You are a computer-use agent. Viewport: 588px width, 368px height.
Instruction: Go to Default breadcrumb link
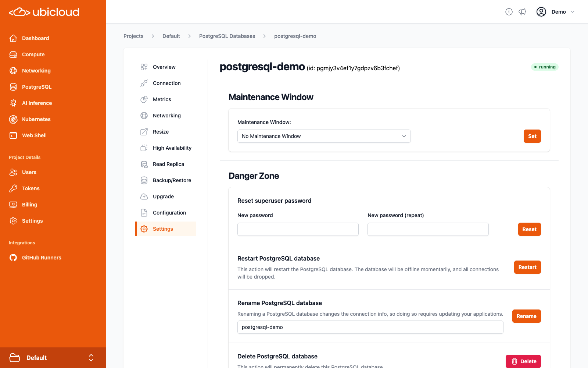pyautogui.click(x=171, y=36)
